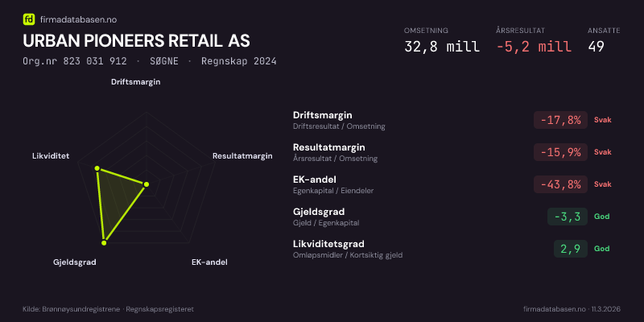The image size is (644, 322).
Task: Select the -17,8% Driftsmargin value badge
Action: coord(560,120)
